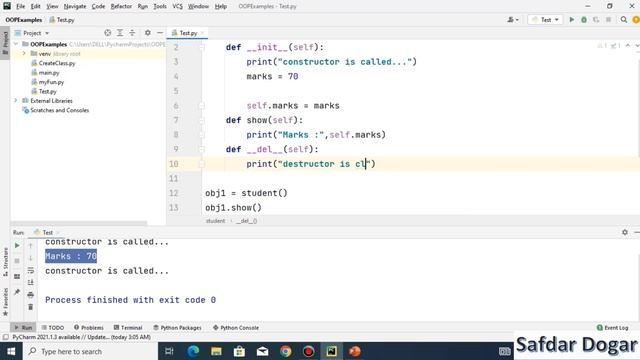640x360 pixels.
Task: Expand the venv folder
Action: point(24,53)
